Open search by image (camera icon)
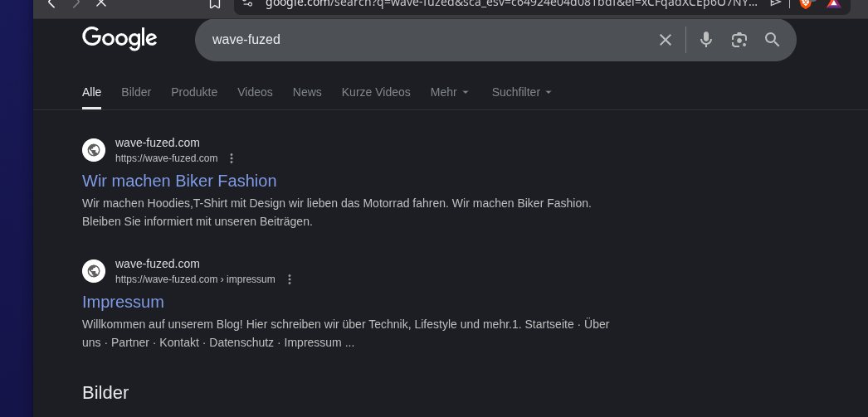 [739, 40]
